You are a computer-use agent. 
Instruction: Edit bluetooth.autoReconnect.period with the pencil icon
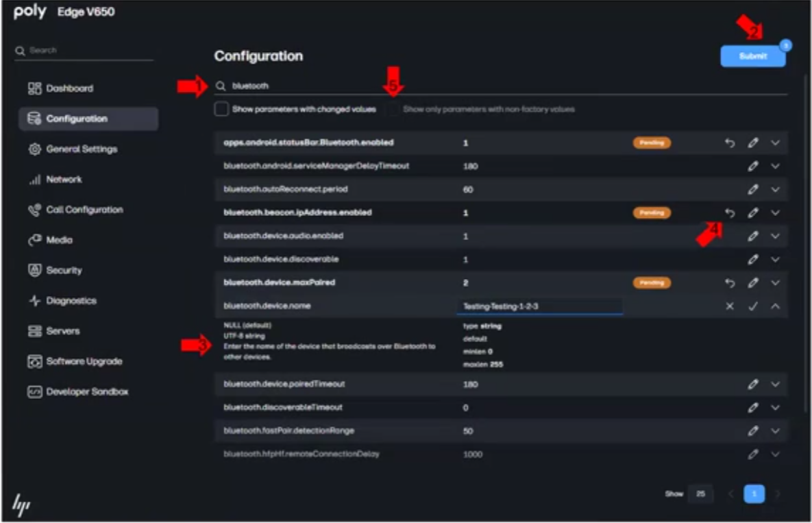(753, 189)
